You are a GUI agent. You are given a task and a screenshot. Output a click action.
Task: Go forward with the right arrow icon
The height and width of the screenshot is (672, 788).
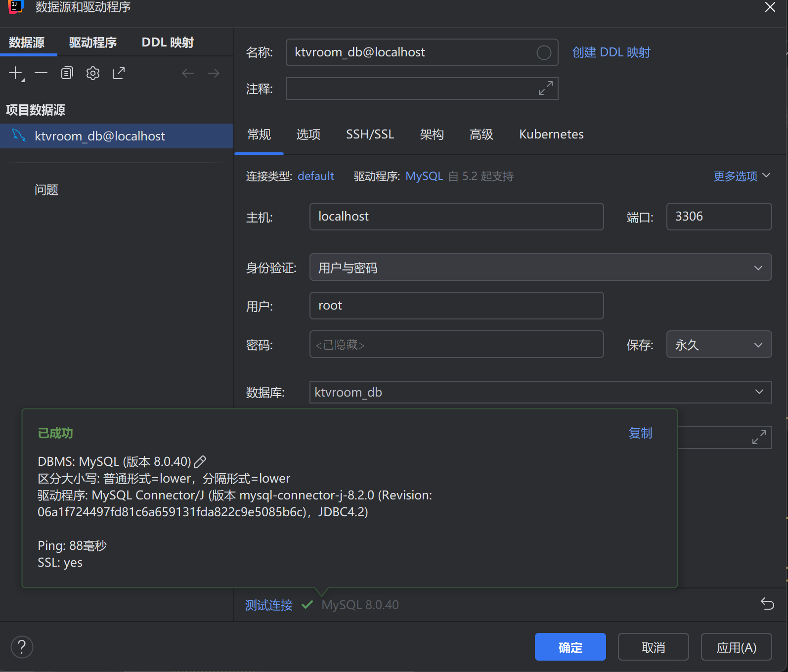(214, 74)
